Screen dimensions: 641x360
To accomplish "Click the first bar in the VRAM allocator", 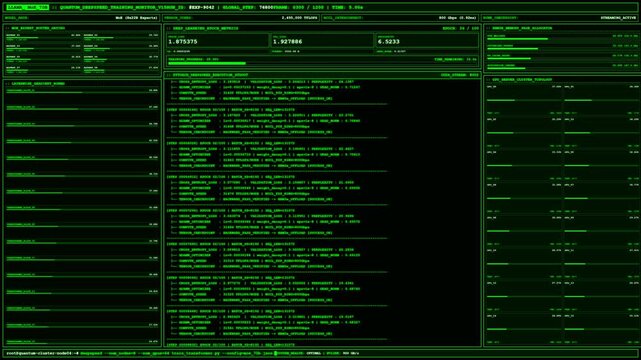I will coord(562,39).
